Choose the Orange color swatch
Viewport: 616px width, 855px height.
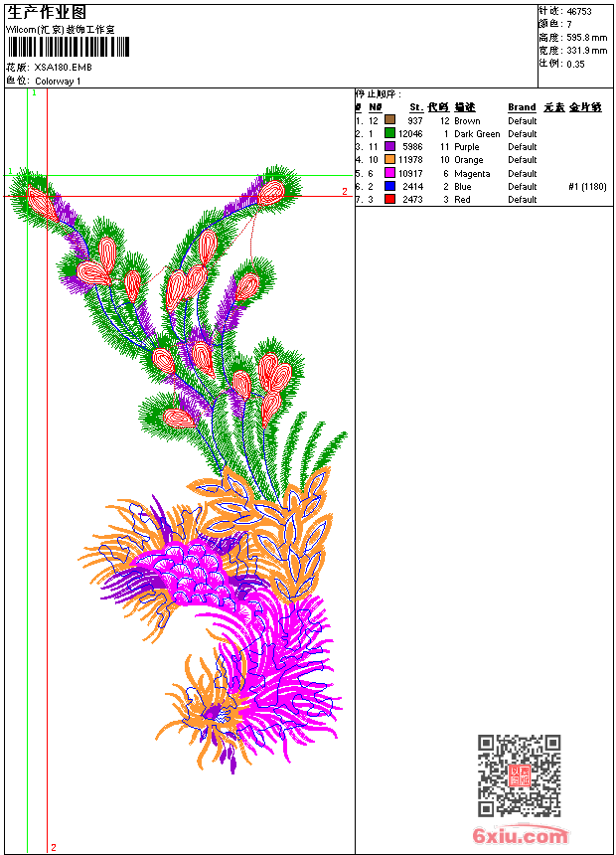389,159
